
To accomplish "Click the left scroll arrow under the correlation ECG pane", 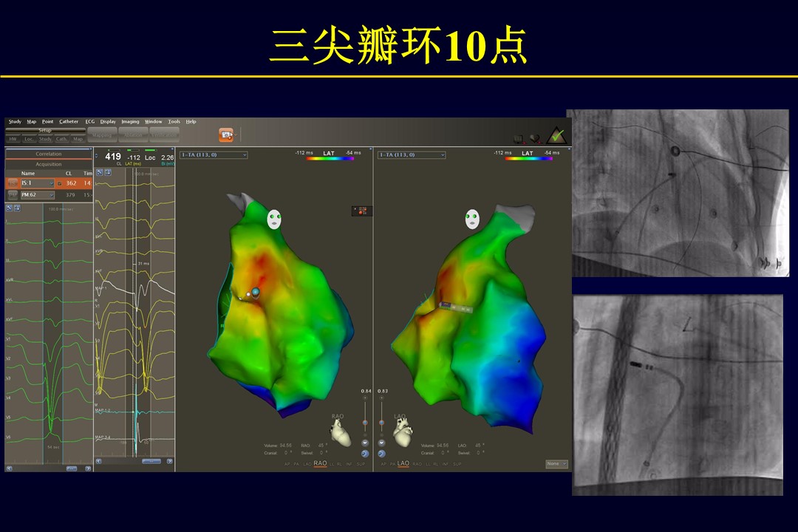I will [x=9, y=468].
